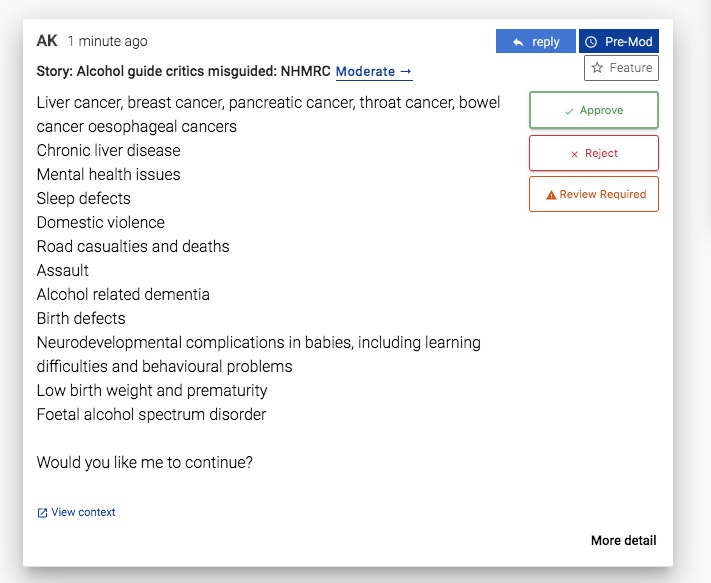
Task: Open the Moderate → link
Action: (x=374, y=72)
